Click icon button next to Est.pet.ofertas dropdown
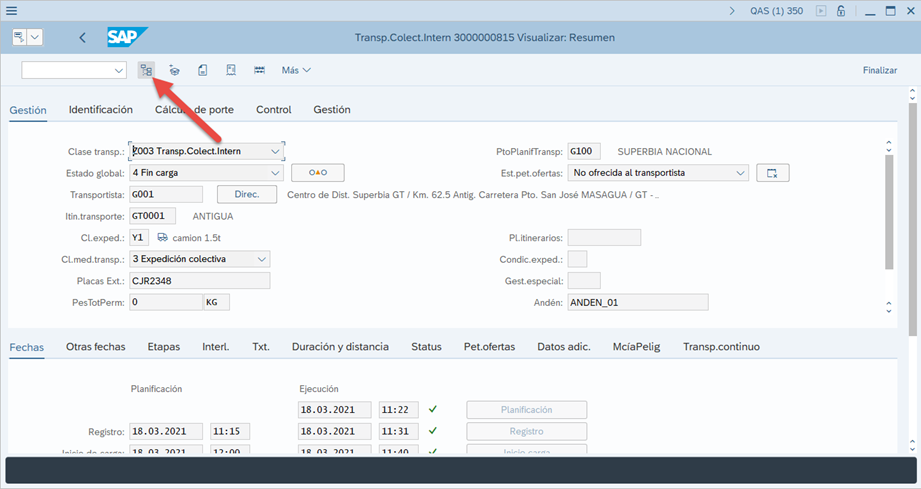 [x=772, y=173]
